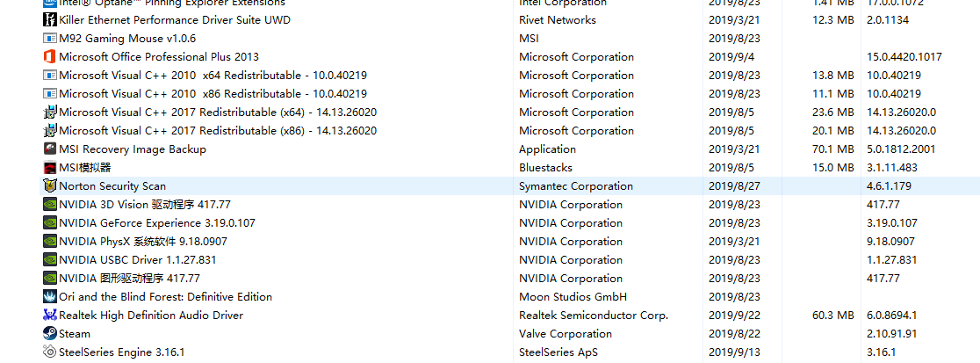Viewport: 980px width, 363px height.
Task: Select NVIDIA USBC Driver 1.1.27.831 entry
Action: click(x=137, y=260)
